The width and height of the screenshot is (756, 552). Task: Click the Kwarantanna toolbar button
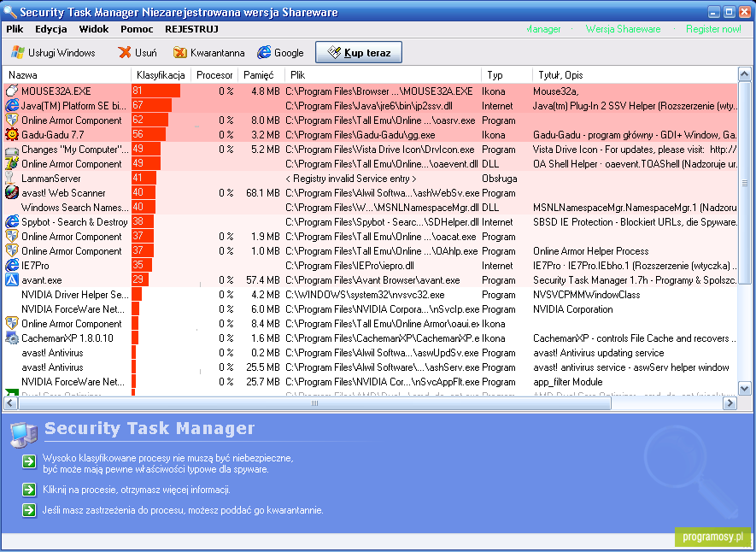[x=208, y=52]
